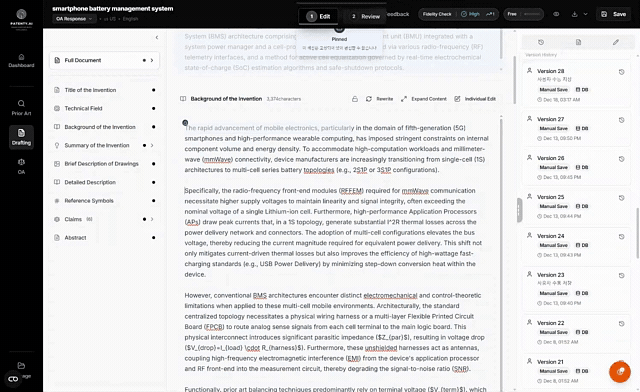Collapse the section list sidebar

[157, 38]
